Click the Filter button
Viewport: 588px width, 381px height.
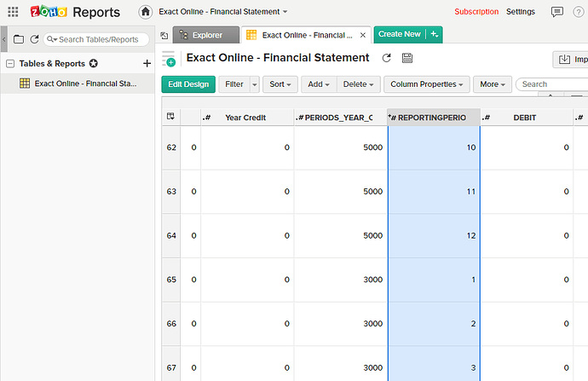point(234,84)
